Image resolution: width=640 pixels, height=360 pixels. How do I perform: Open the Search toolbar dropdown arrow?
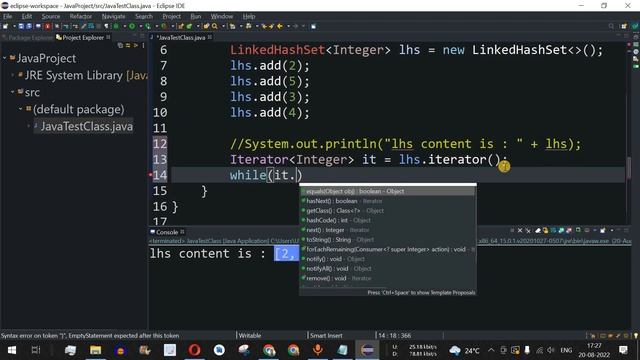223,26
